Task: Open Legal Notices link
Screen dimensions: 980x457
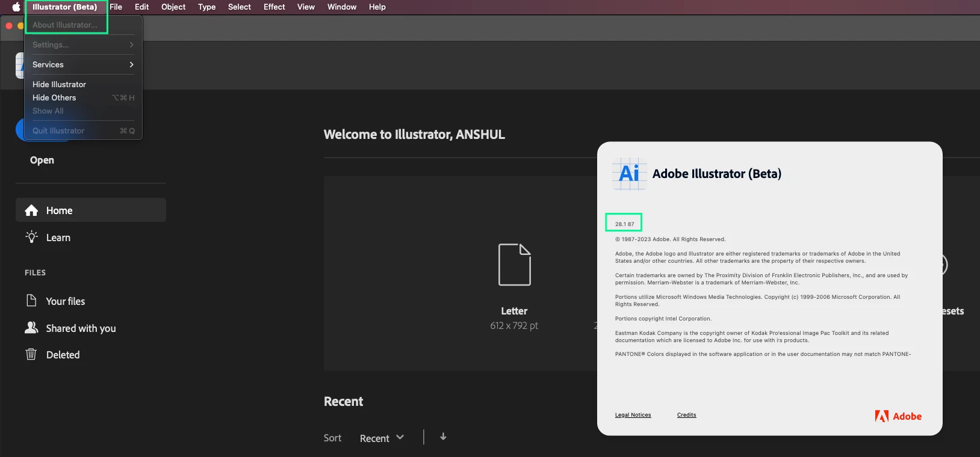Action: (633, 415)
